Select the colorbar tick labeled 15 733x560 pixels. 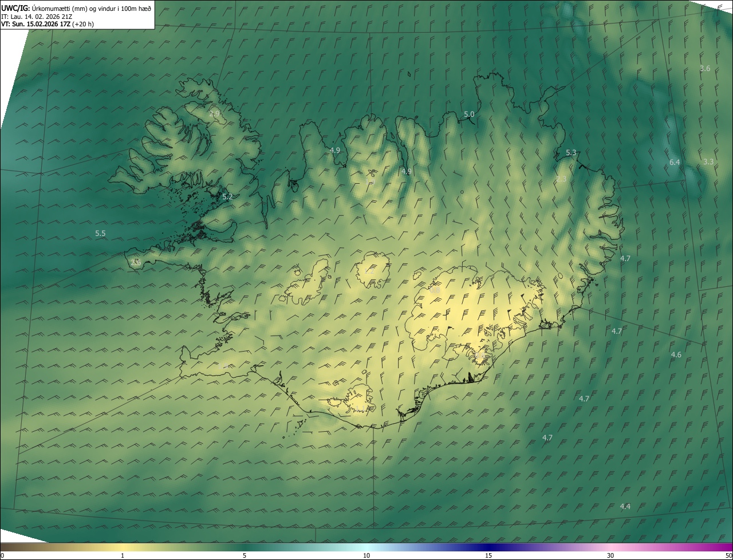pos(488,555)
